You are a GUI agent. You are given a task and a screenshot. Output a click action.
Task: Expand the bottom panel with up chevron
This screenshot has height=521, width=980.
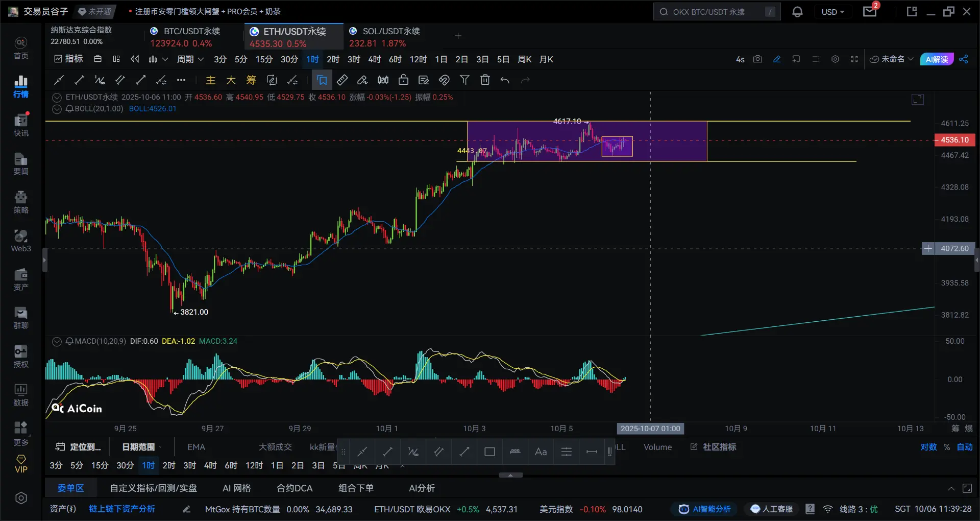(x=951, y=489)
